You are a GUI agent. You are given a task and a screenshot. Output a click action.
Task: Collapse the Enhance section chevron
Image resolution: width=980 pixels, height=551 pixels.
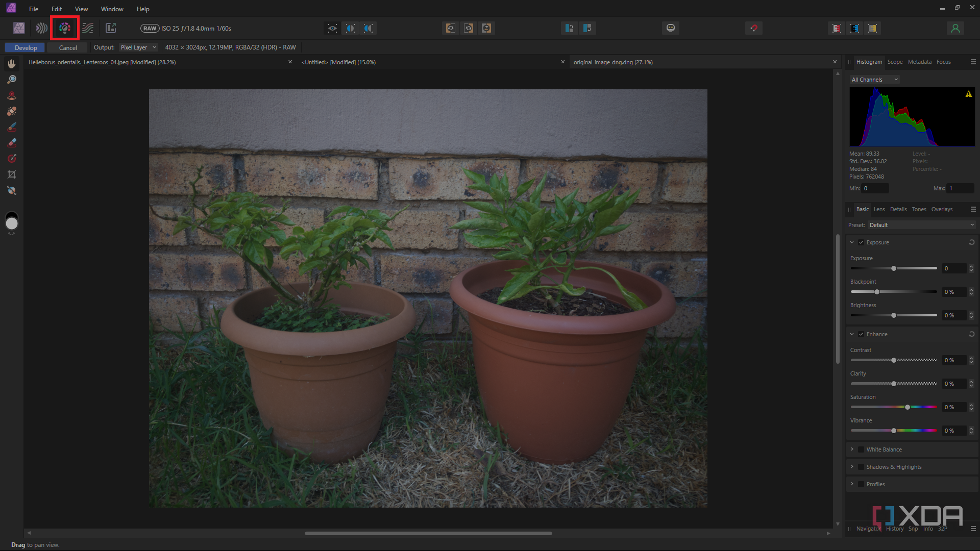852,334
